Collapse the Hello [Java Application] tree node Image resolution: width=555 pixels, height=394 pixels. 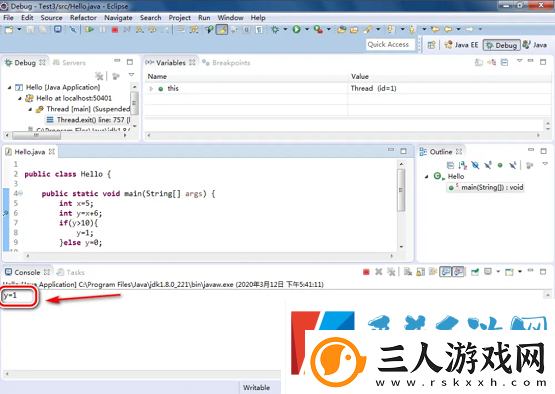[x=10, y=87]
